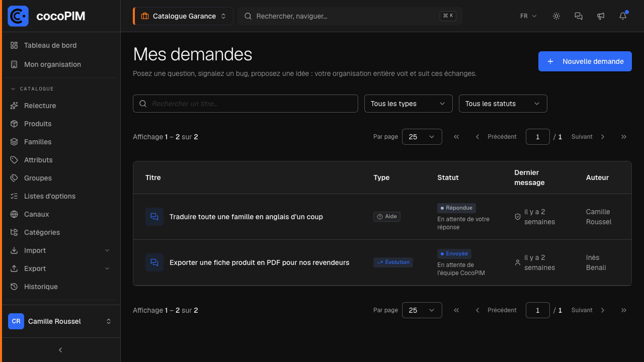
Task: Open Tableau de bord in the sidebar
Action: 60,45
